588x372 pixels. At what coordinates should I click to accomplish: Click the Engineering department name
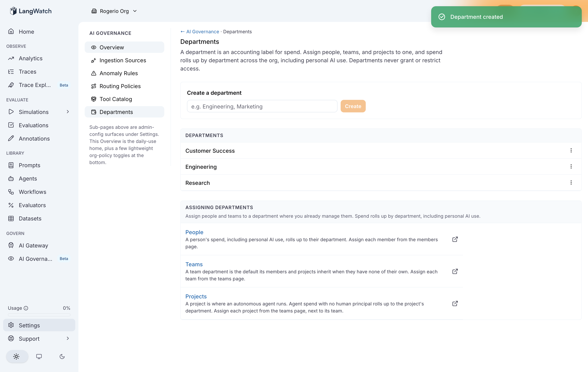201,167
